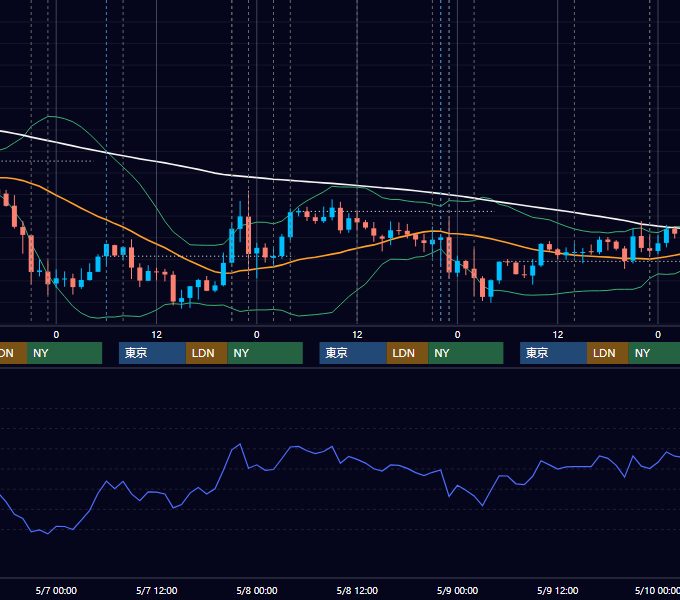Click the 5/9 12:00 time axis label
Viewport: 680px width, 600px height.
tap(558, 590)
